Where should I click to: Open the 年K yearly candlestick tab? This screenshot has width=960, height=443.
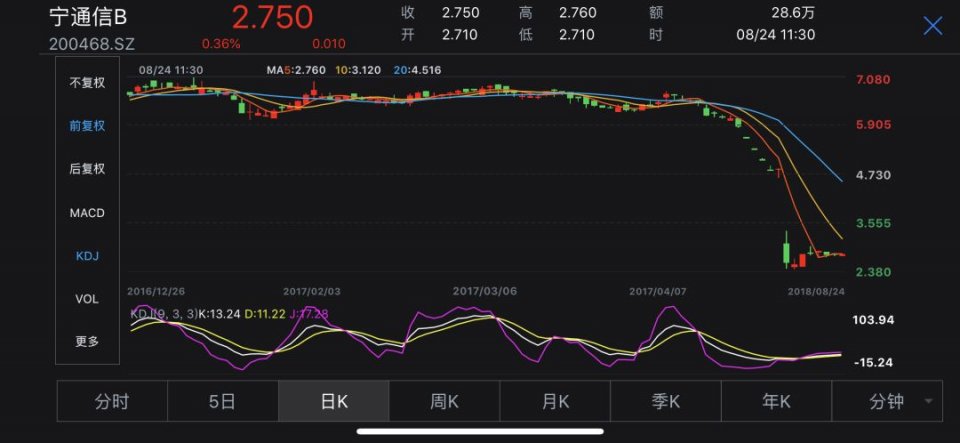pos(776,402)
